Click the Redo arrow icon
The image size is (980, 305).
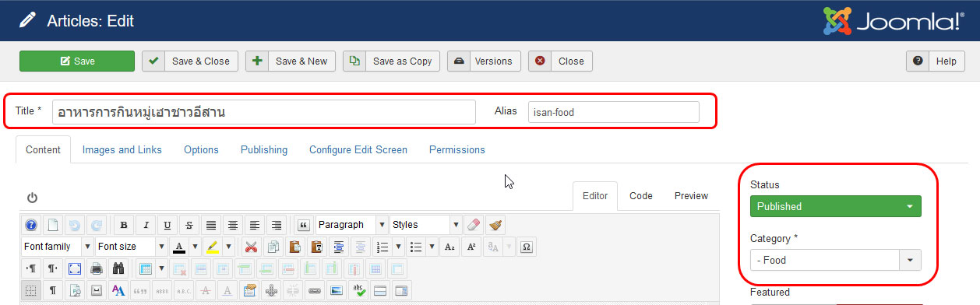pyautogui.click(x=97, y=225)
